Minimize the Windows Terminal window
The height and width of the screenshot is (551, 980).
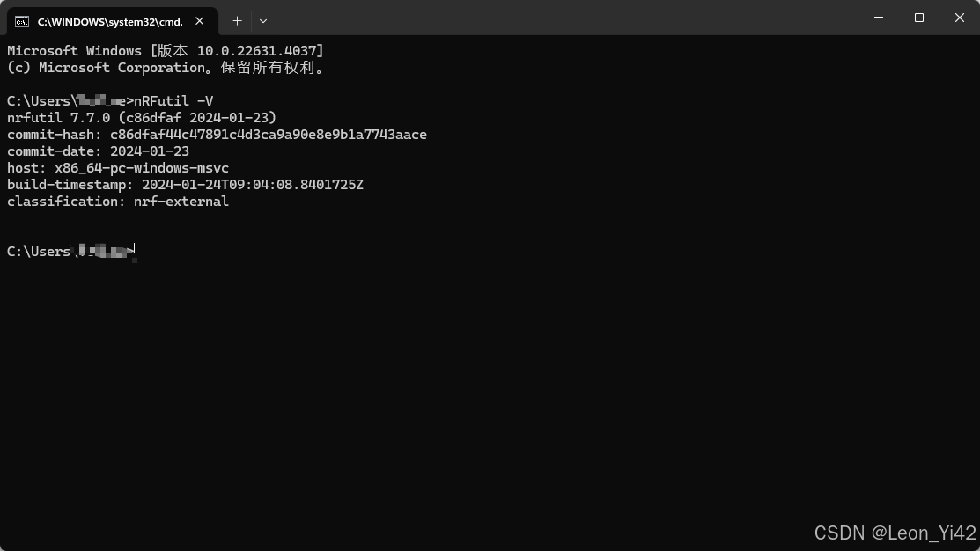coord(878,18)
